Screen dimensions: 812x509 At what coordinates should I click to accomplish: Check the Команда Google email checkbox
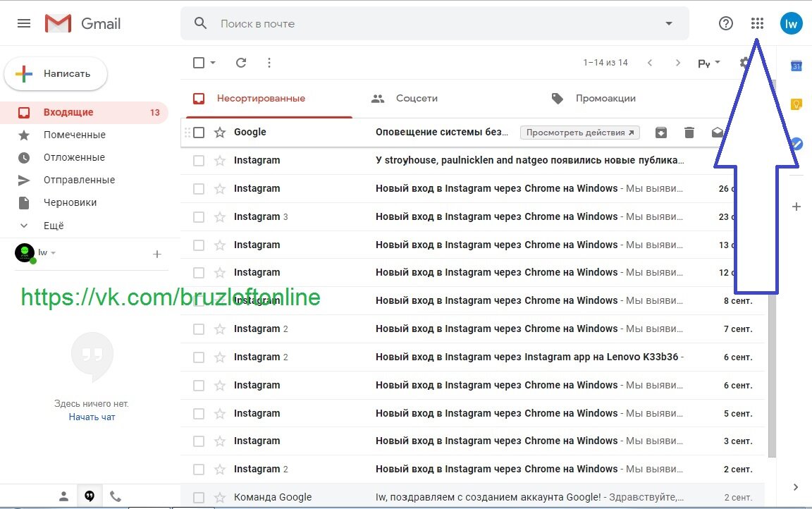[199, 498]
